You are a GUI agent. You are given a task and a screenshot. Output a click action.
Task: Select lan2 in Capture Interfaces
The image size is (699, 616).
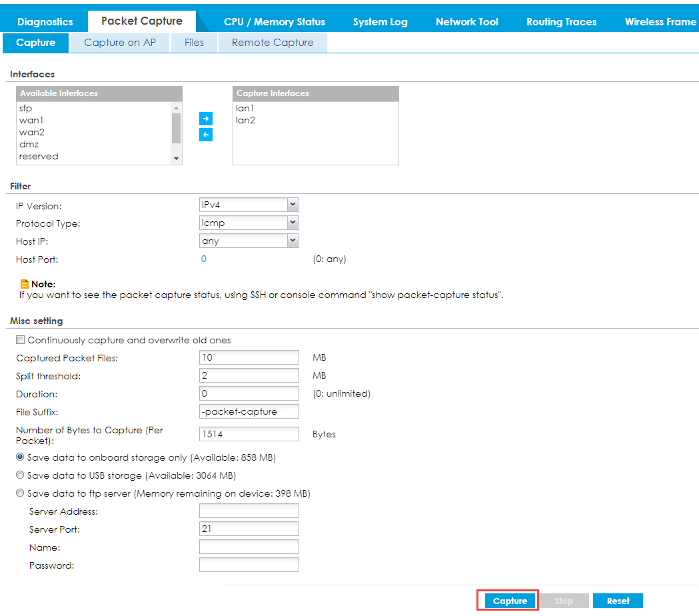tap(245, 120)
